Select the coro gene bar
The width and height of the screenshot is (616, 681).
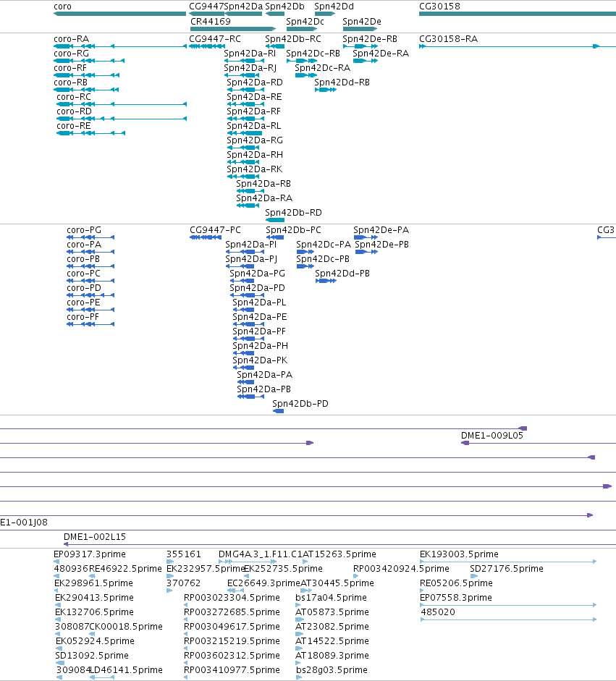[x=120, y=14]
